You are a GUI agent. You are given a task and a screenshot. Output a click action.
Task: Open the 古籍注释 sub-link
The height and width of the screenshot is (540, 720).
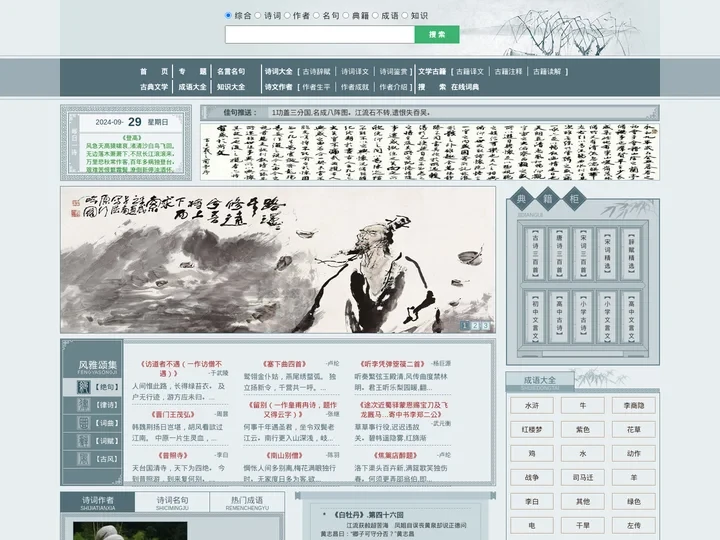(x=508, y=72)
